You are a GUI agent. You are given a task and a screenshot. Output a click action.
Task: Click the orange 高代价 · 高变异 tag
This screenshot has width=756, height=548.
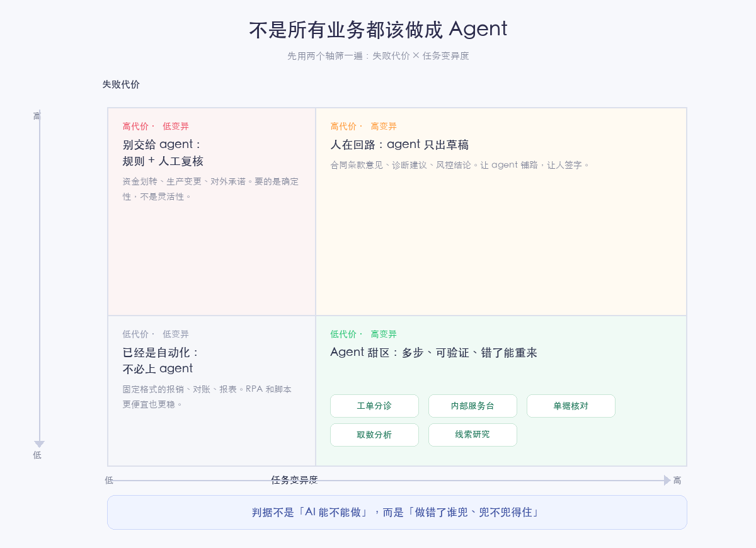pyautogui.click(x=364, y=126)
